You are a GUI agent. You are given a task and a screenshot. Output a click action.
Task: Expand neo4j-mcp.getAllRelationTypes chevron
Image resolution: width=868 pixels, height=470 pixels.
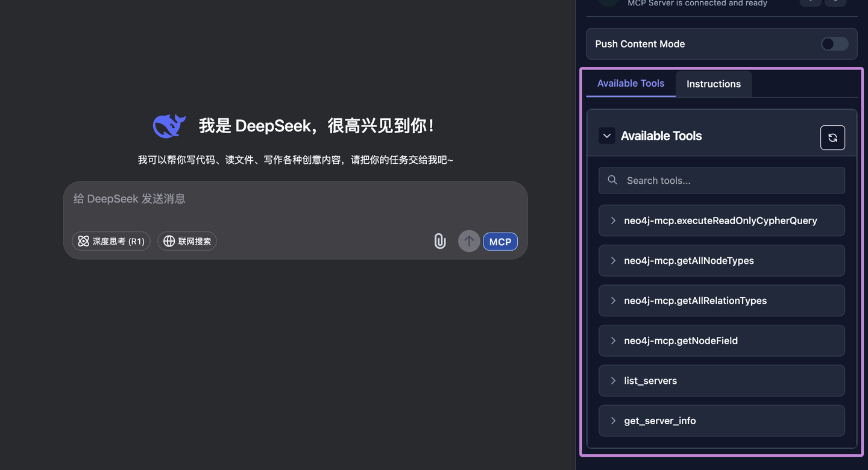tap(613, 301)
